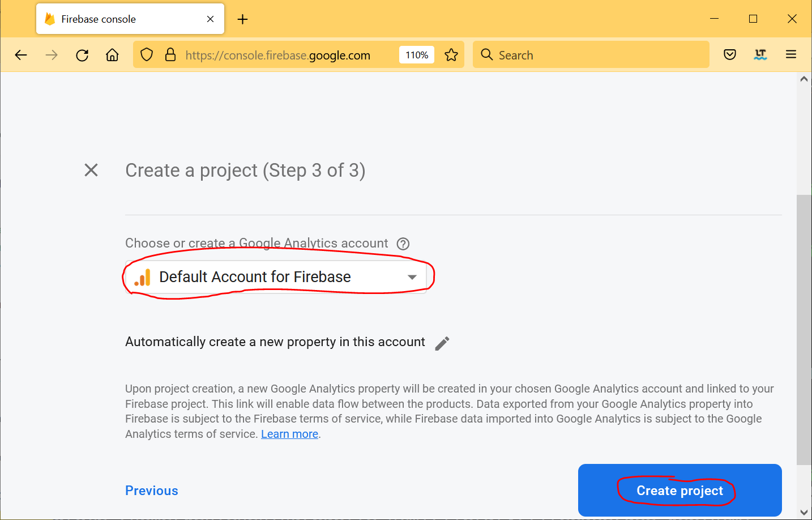This screenshot has height=520, width=812.
Task: Go to the browser home page
Action: pos(112,55)
